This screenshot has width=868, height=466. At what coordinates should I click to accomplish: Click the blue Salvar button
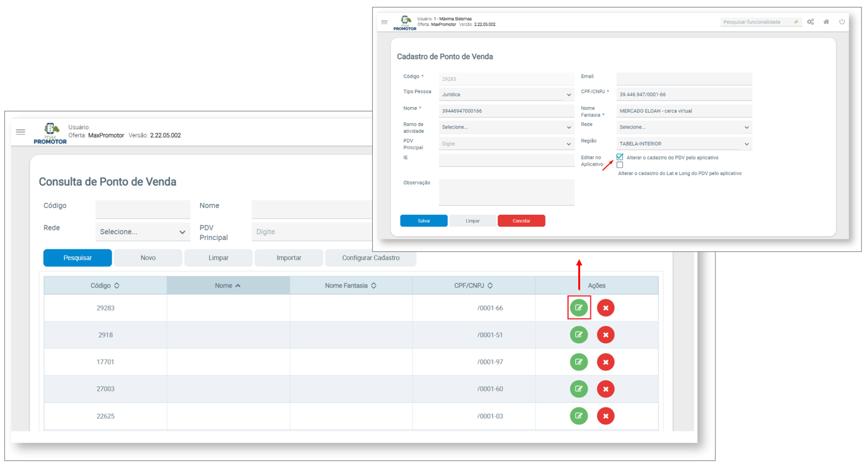424,221
